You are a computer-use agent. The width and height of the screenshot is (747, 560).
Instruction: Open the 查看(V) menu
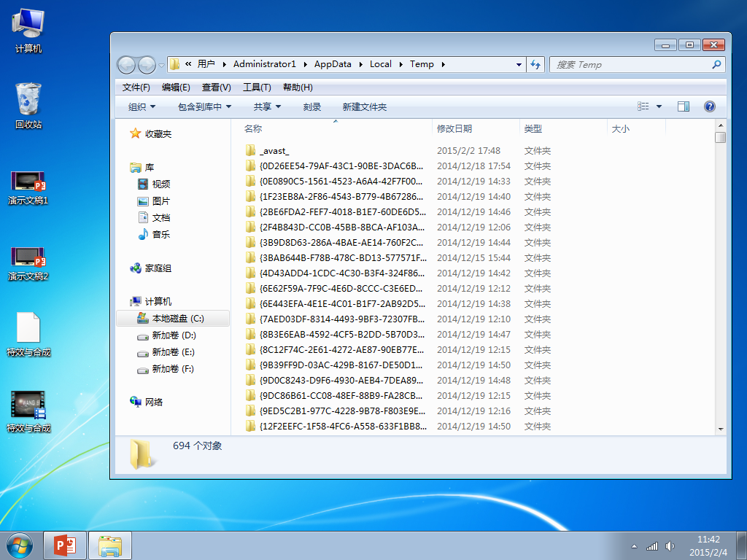click(216, 87)
